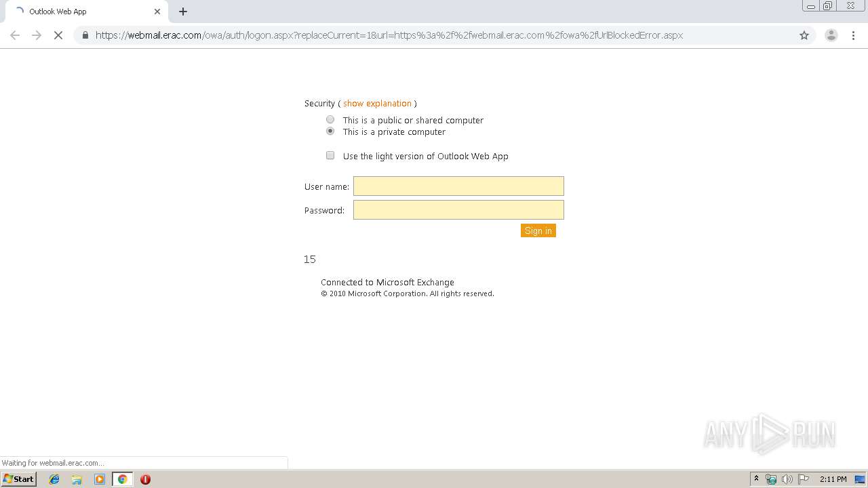868x488 pixels.
Task: Open network status tray icon
Action: [x=771, y=479]
